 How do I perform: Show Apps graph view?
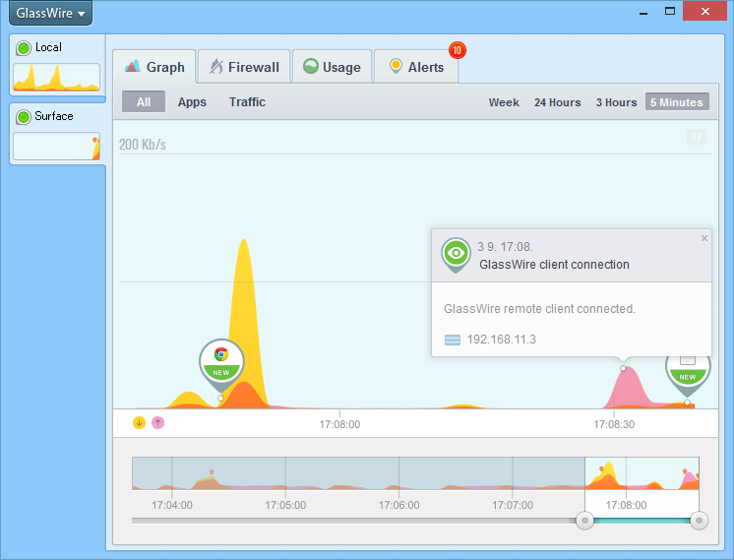point(192,102)
